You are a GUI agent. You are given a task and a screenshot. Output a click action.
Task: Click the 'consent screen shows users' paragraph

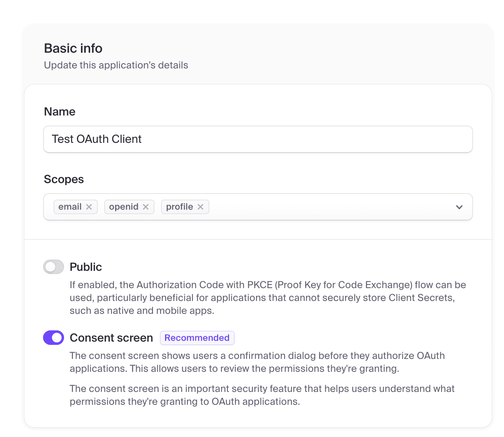(x=257, y=362)
